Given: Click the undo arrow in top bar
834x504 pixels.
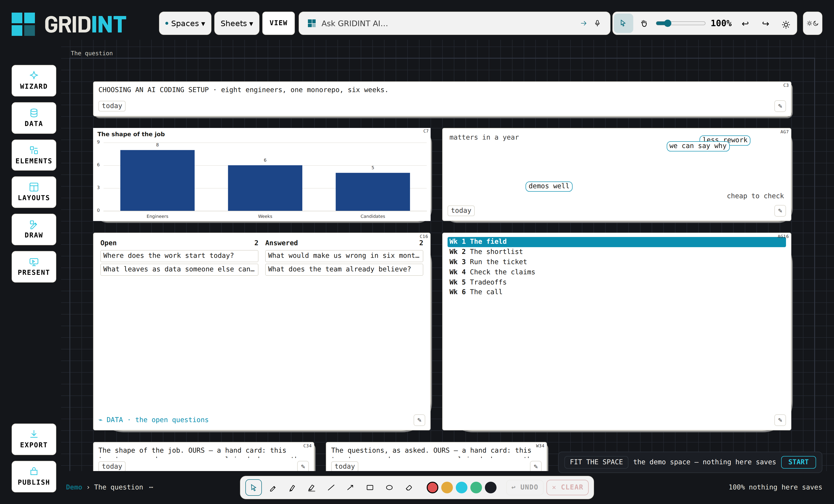Looking at the screenshot, I should tap(745, 24).
